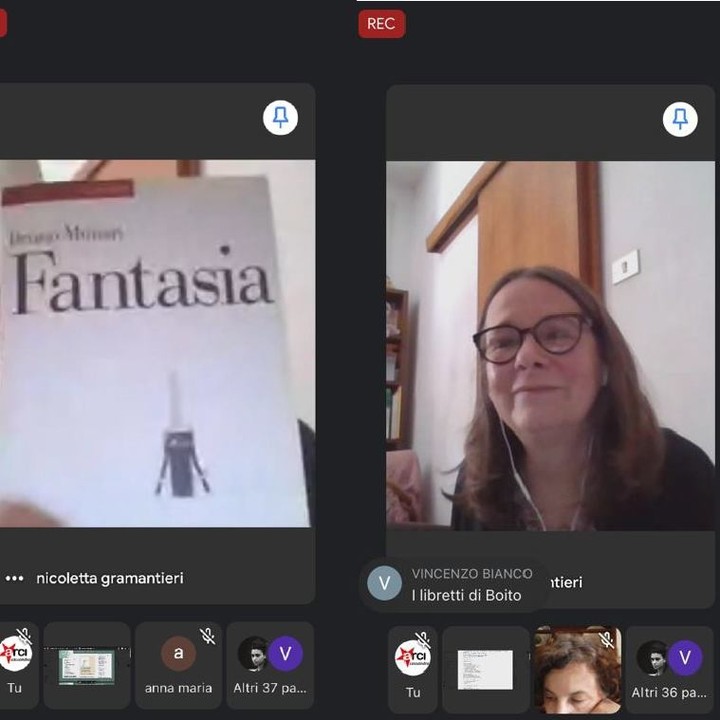Select the anna maria participant tile
Screen dimensions: 720x720
178,665
